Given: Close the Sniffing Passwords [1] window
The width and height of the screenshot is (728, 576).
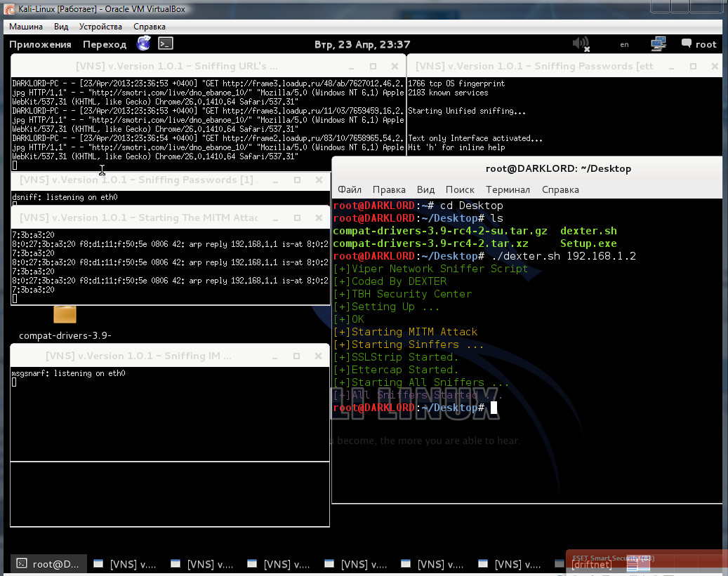Looking at the screenshot, I should pos(319,180).
